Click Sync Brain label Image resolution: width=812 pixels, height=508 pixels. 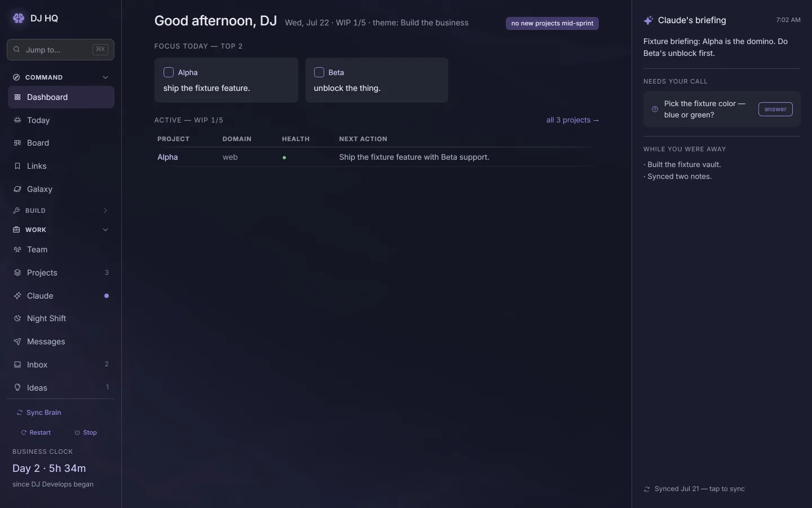tap(44, 413)
